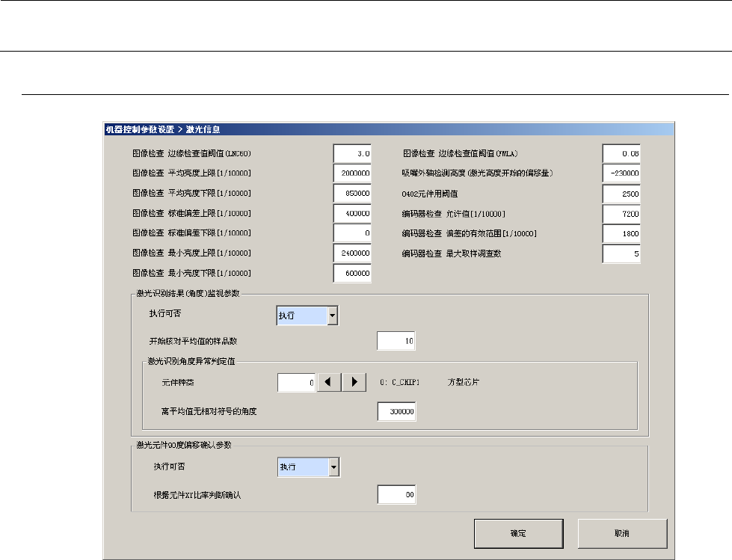Click the 取消 button
Image resolution: width=732 pixels, height=560 pixels.
point(622,533)
